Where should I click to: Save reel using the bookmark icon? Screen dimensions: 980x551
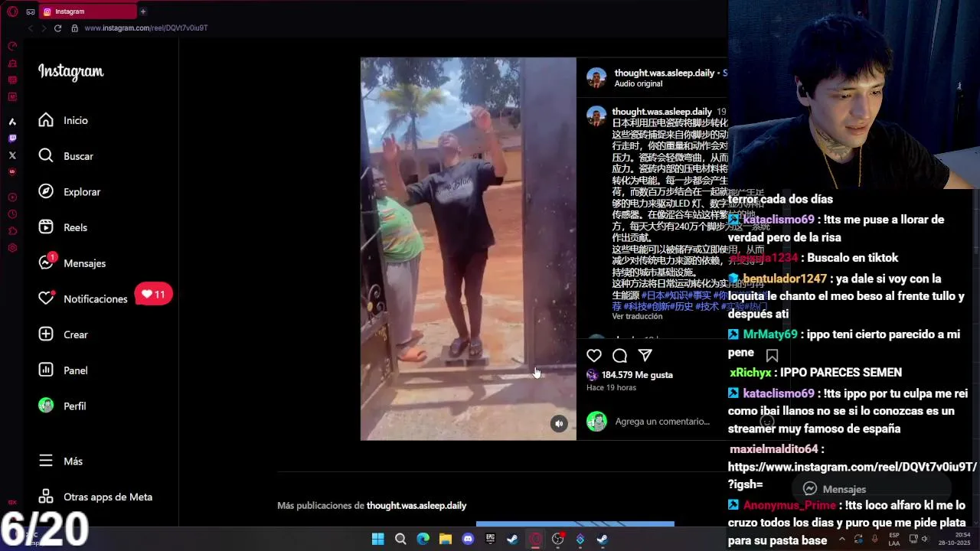(x=772, y=355)
